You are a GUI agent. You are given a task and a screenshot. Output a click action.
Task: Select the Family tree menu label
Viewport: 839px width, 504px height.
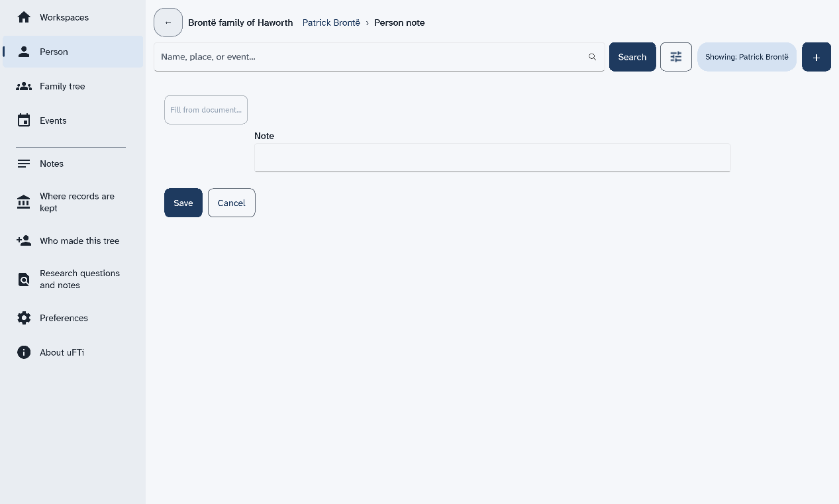point(62,86)
